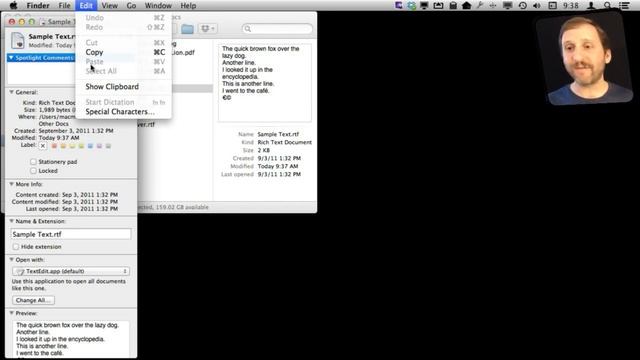
Task: Apply the blue label color
Action: (x=90, y=146)
